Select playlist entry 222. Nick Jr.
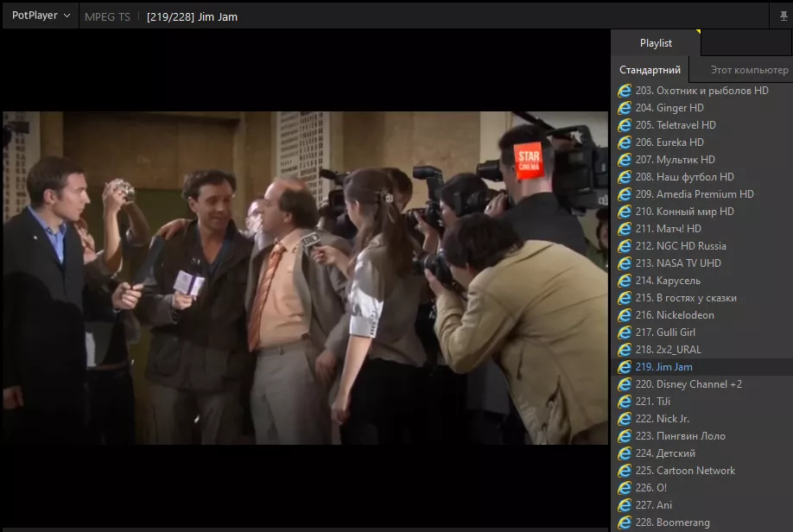Viewport: 793px width, 532px height. pos(702,419)
